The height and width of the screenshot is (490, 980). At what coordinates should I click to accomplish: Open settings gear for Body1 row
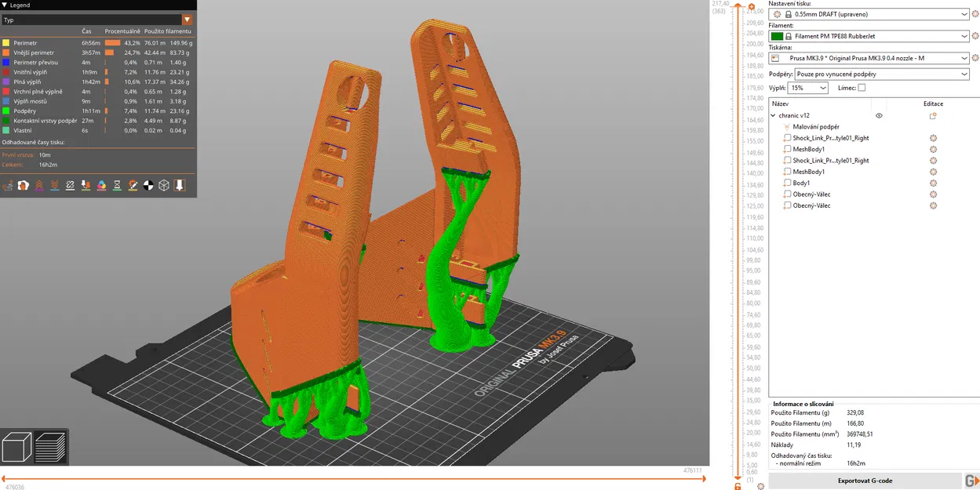(x=933, y=183)
